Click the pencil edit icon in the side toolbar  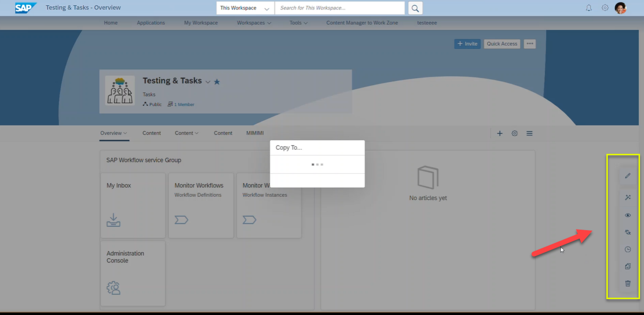click(x=628, y=176)
